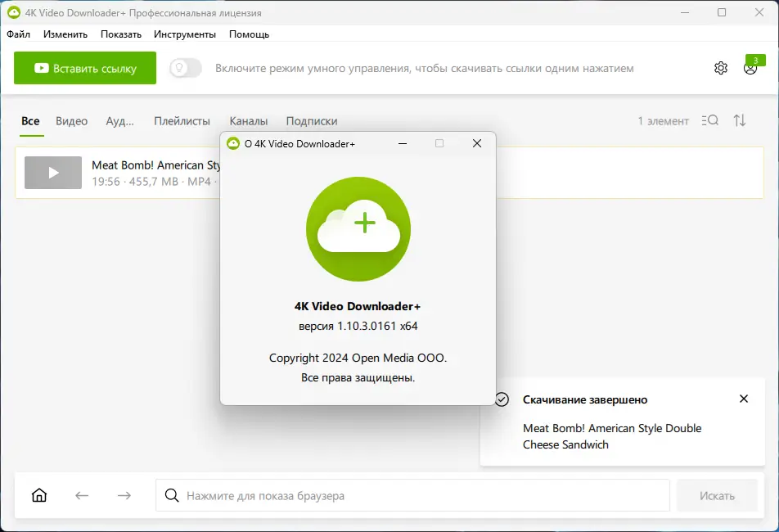
Task: Open the settings gear
Action: click(x=721, y=68)
